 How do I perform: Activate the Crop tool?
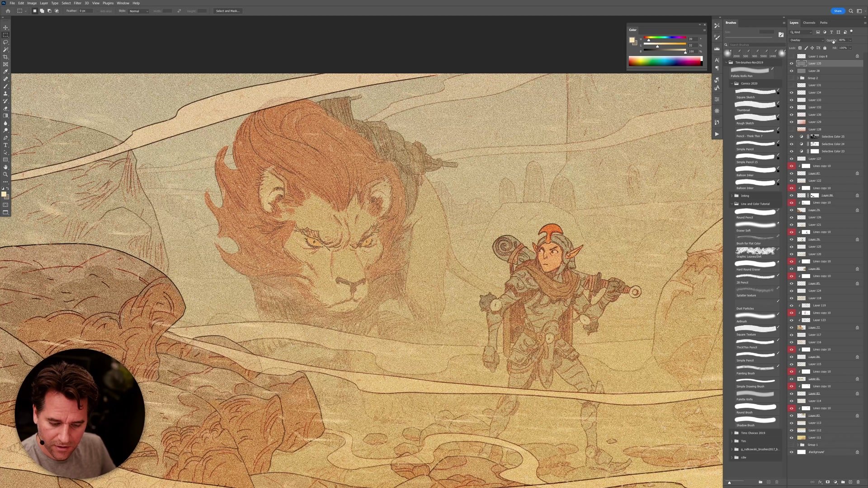coord(5,57)
